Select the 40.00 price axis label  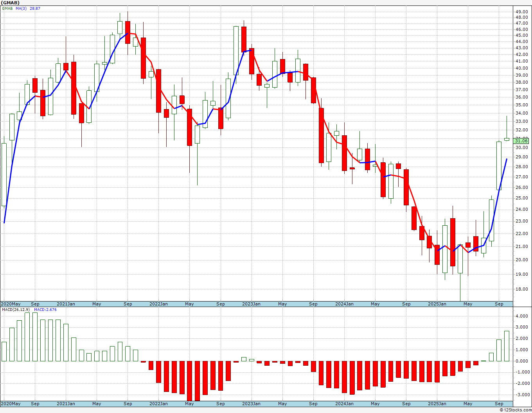521,68
